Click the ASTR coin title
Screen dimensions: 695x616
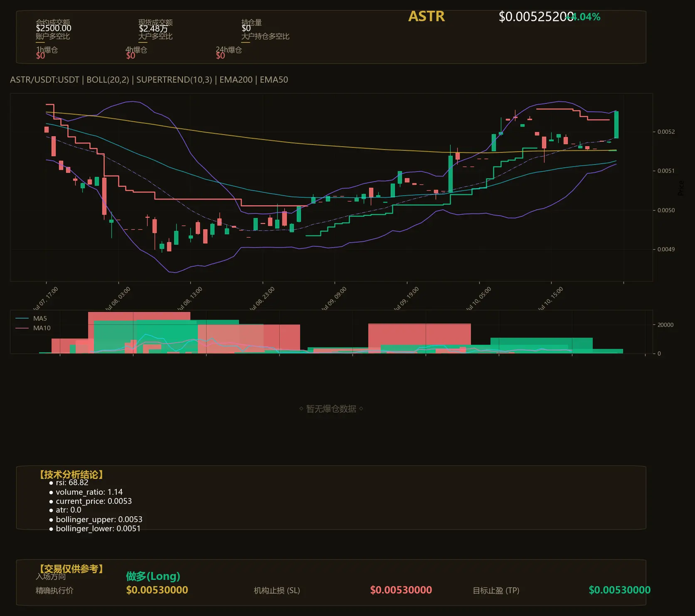pyautogui.click(x=426, y=16)
